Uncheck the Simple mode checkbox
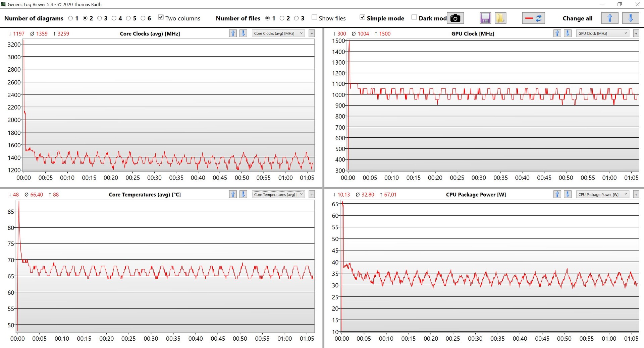644x348 pixels. (362, 17)
